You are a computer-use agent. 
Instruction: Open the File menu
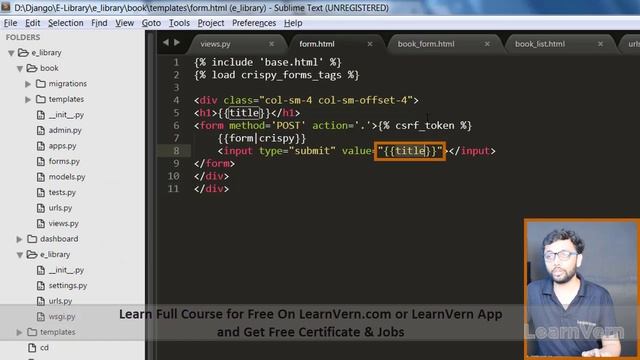coord(10,23)
